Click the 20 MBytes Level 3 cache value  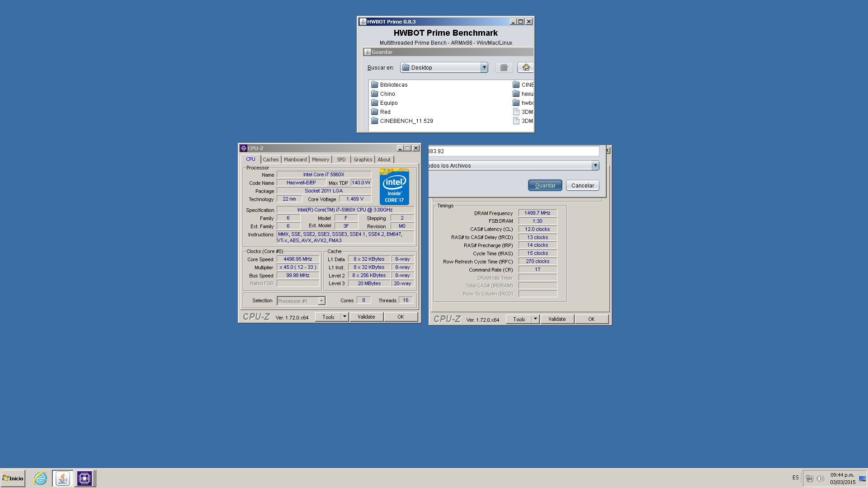coord(369,283)
